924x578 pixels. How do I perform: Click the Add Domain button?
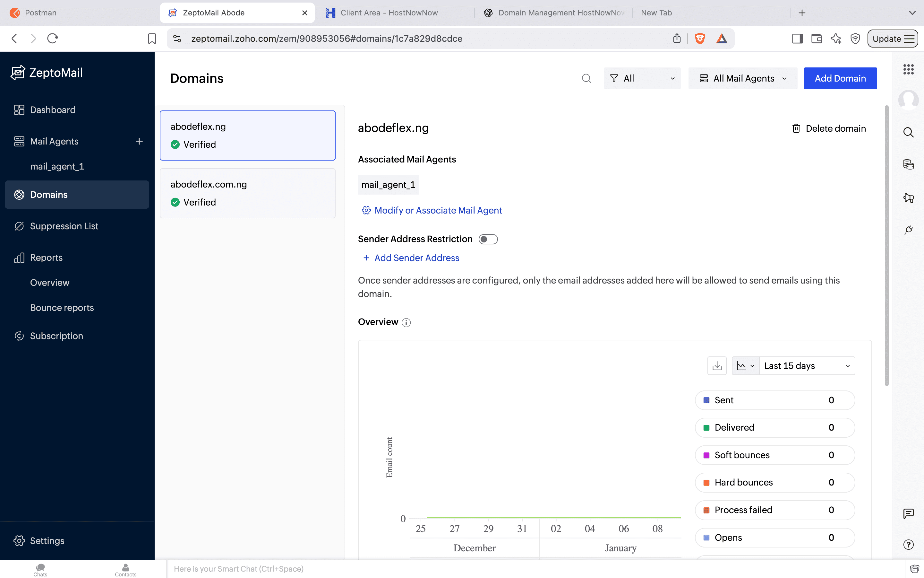pos(840,78)
